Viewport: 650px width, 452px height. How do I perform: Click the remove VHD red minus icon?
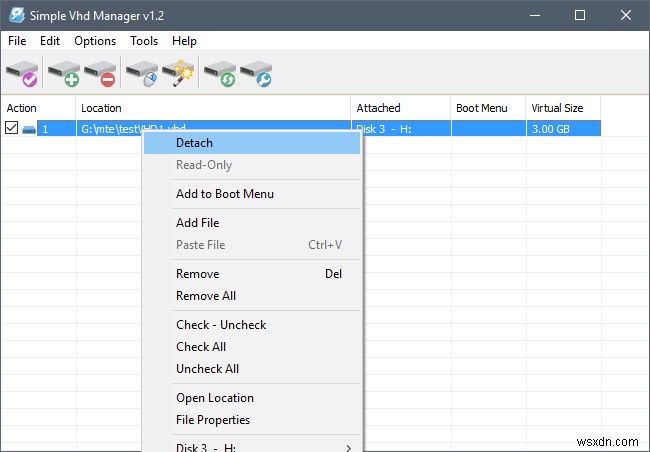tap(100, 73)
